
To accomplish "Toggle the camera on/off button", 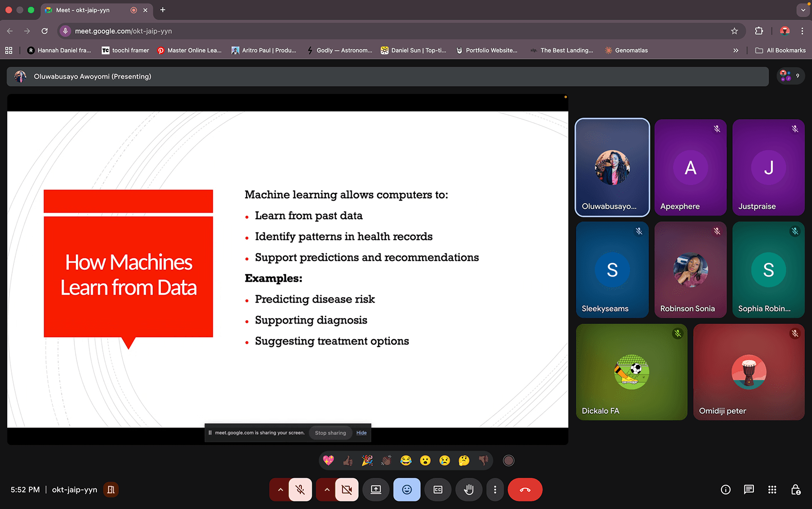I will [347, 489].
